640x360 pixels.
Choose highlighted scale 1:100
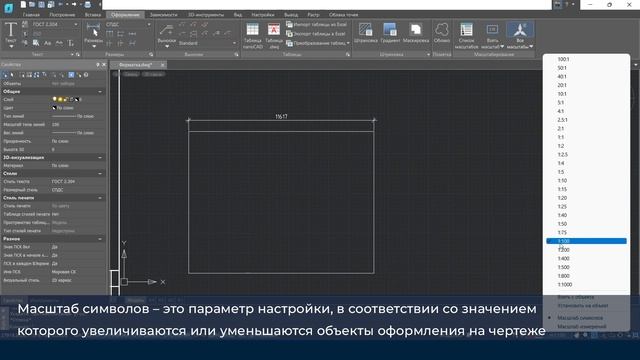point(586,241)
